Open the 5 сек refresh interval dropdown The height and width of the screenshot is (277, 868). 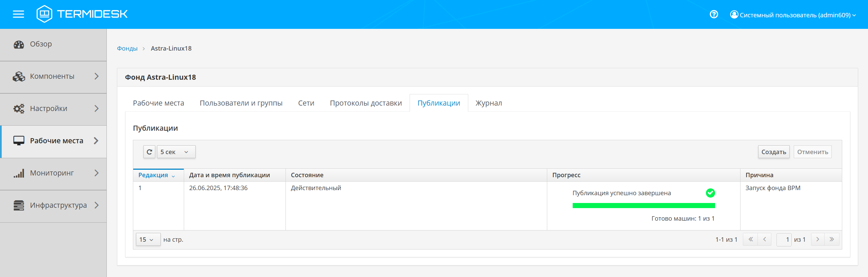(176, 152)
